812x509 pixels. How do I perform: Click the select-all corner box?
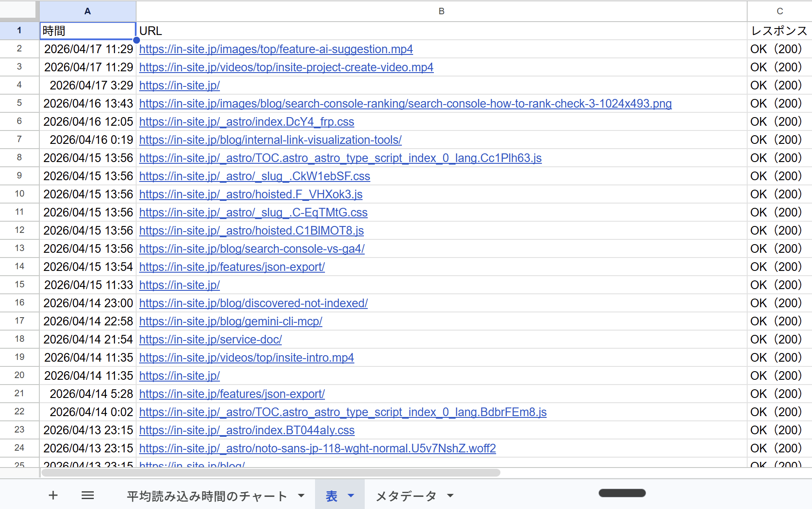click(18, 10)
